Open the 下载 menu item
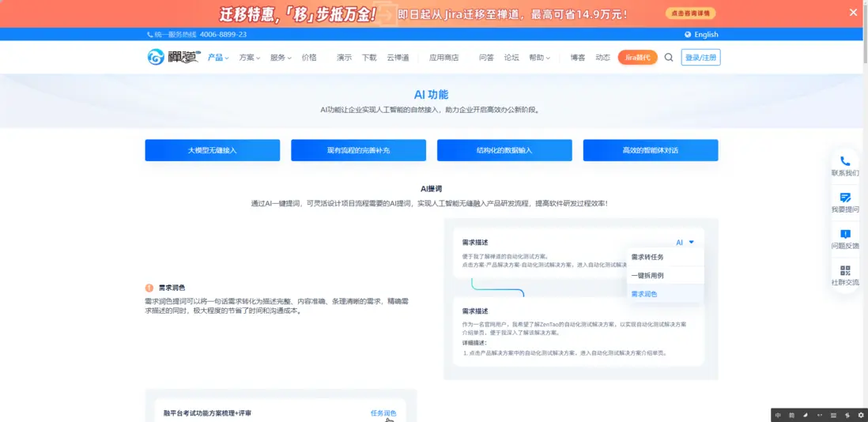Image resolution: width=868 pixels, height=422 pixels. 369,57
